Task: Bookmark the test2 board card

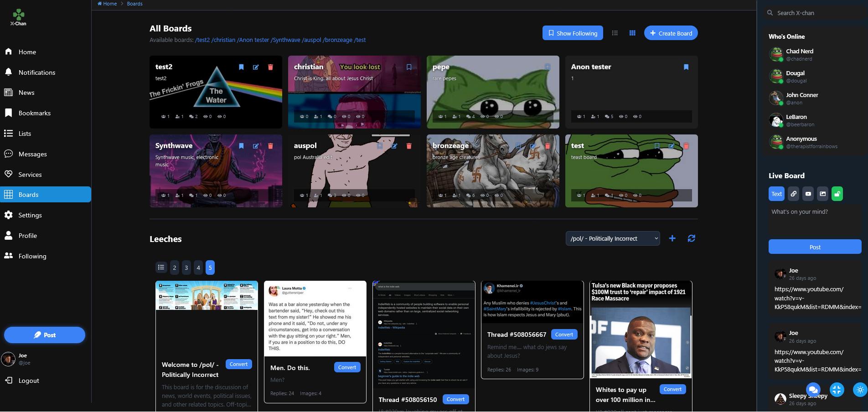Action: 241,67
